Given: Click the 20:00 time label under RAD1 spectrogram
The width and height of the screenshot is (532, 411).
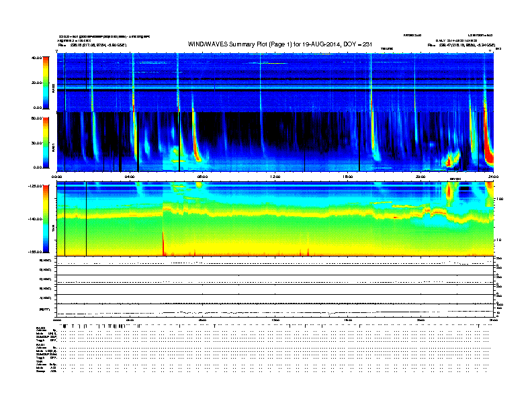Looking at the screenshot, I should click(420, 177).
